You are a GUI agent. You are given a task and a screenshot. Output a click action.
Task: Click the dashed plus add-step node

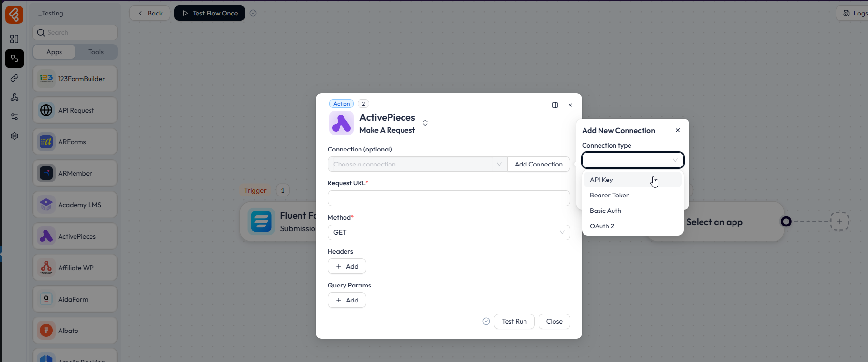839,222
